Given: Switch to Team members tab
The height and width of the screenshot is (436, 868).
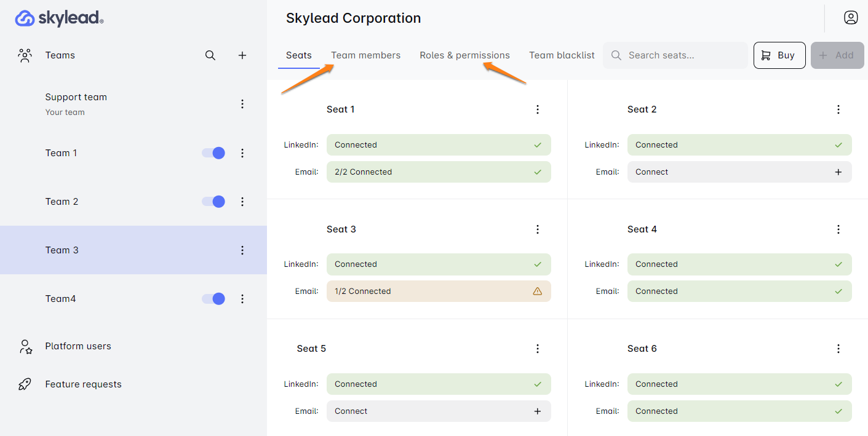Looking at the screenshot, I should [365, 55].
